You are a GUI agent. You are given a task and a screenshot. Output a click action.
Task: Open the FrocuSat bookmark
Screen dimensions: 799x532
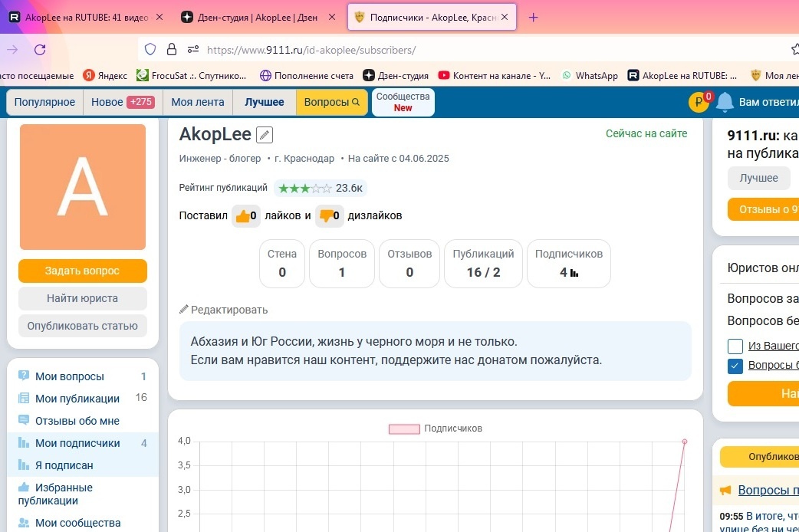192,75
